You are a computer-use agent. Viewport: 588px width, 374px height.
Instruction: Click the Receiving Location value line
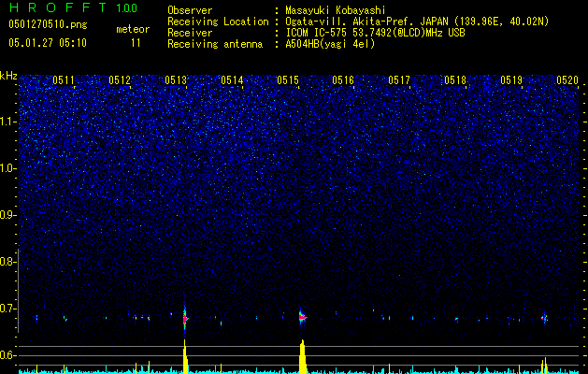417,22
